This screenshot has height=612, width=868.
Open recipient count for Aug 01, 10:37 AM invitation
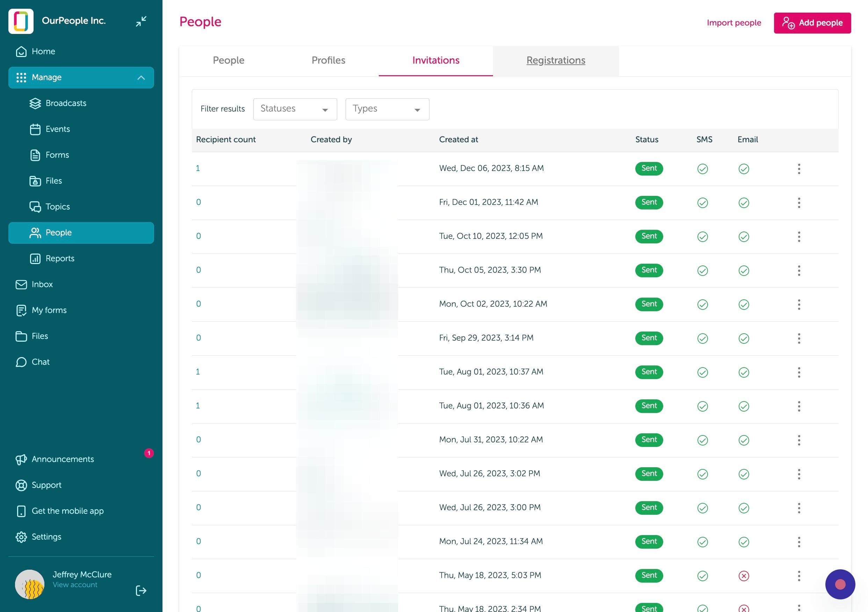[198, 372]
